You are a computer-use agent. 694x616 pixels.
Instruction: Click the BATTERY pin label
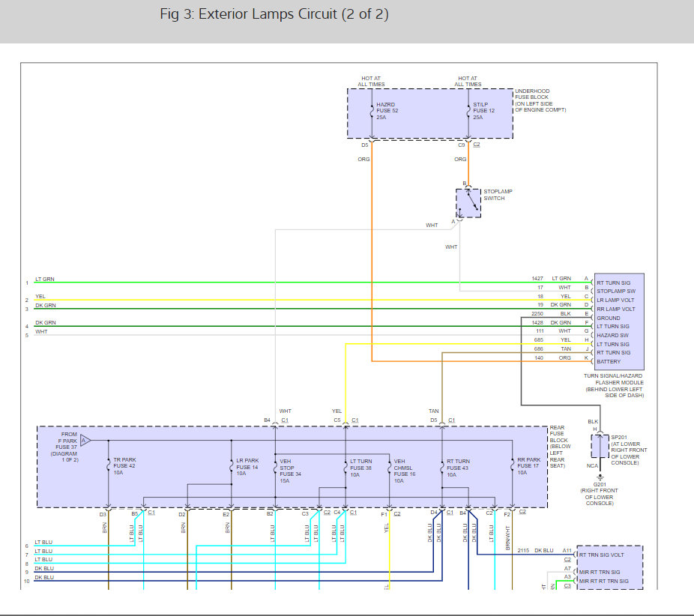[609, 361]
